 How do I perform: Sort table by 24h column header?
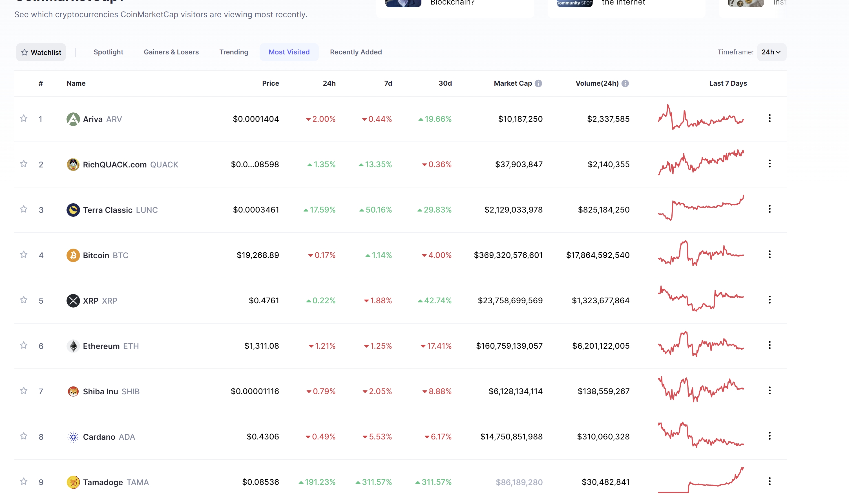tap(329, 83)
